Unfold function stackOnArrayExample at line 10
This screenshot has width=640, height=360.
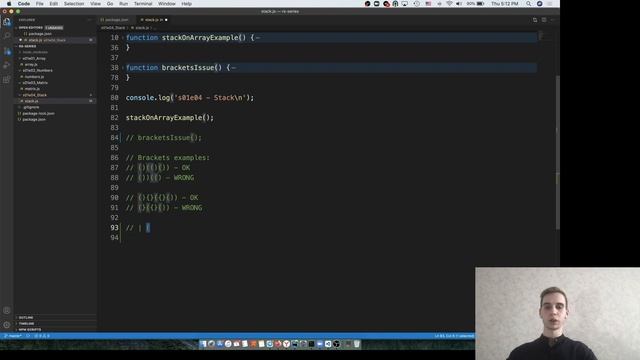tap(123, 38)
